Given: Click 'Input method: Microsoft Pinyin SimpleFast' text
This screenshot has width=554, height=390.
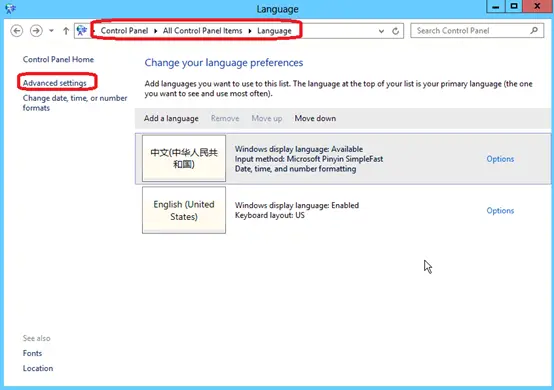Looking at the screenshot, I should tap(309, 159).
